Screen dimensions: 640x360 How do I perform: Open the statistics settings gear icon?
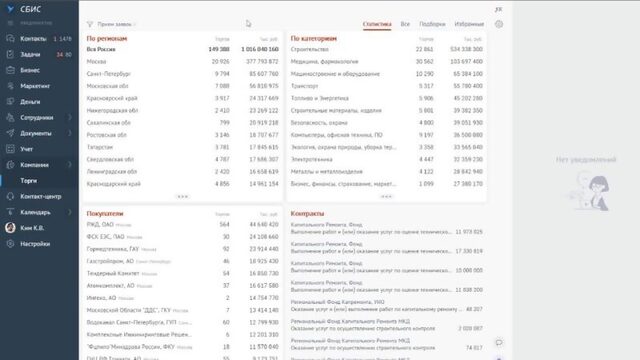point(499,24)
